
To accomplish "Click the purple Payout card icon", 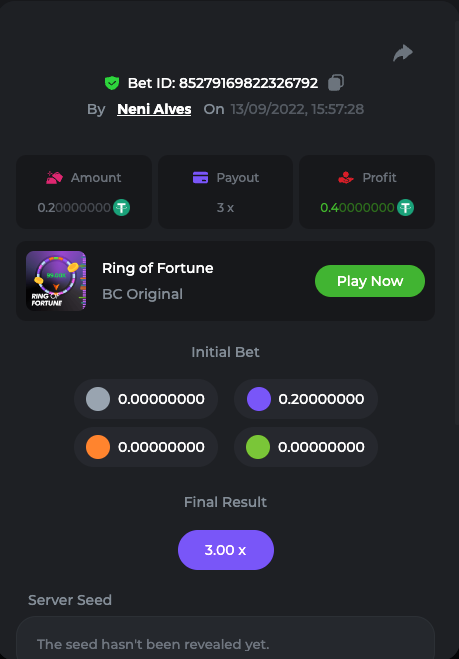I will pos(200,177).
